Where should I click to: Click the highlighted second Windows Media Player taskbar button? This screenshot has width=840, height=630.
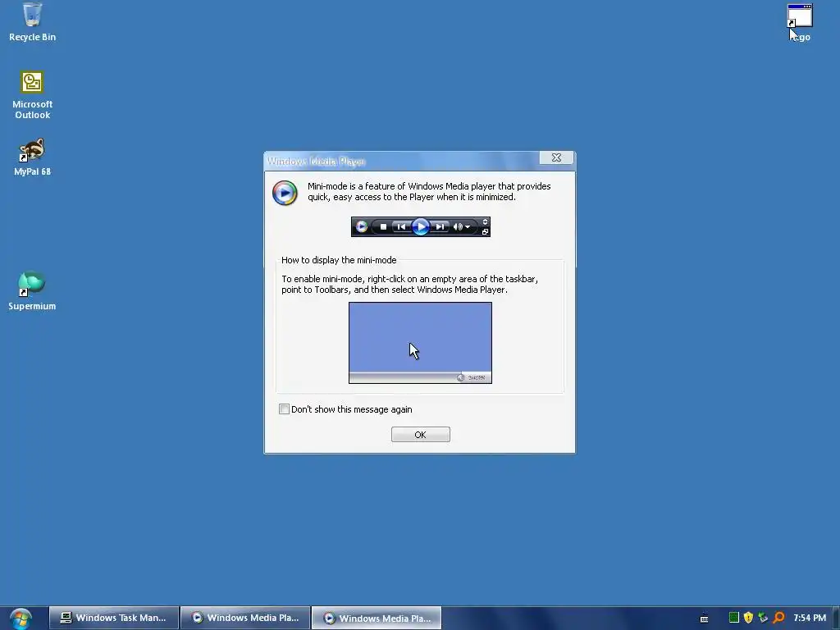(377, 618)
